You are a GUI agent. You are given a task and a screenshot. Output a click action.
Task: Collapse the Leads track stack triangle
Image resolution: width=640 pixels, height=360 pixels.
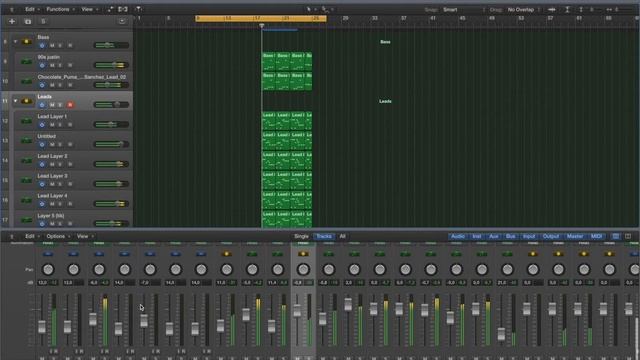pyautogui.click(x=16, y=101)
